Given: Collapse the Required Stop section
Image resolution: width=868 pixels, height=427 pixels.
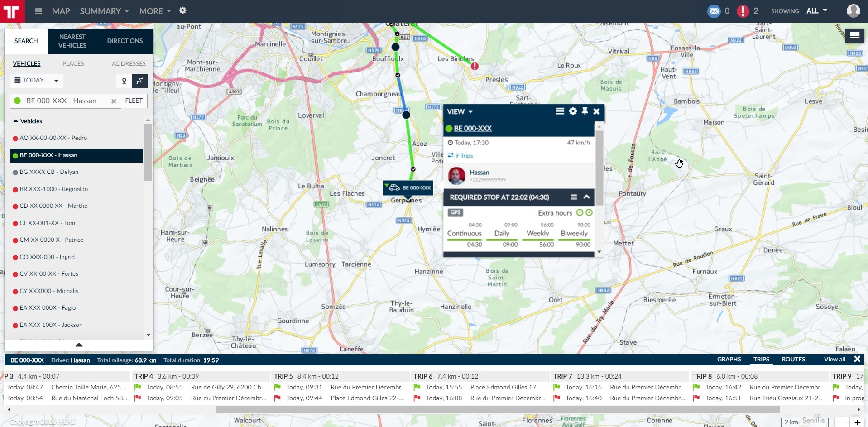Looking at the screenshot, I should point(586,197).
